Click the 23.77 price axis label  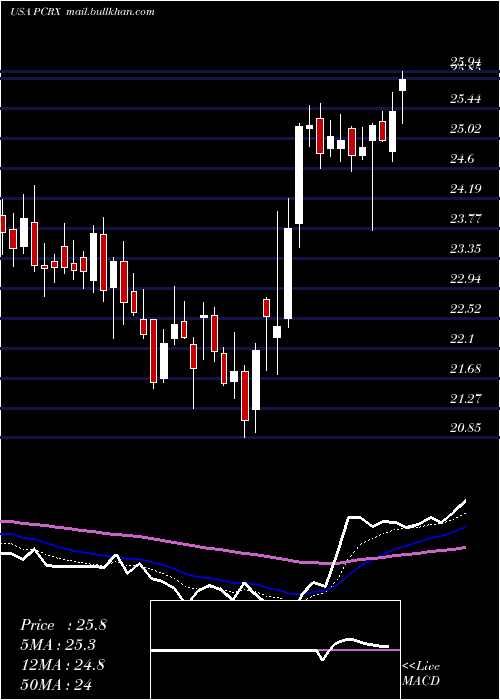(465, 219)
